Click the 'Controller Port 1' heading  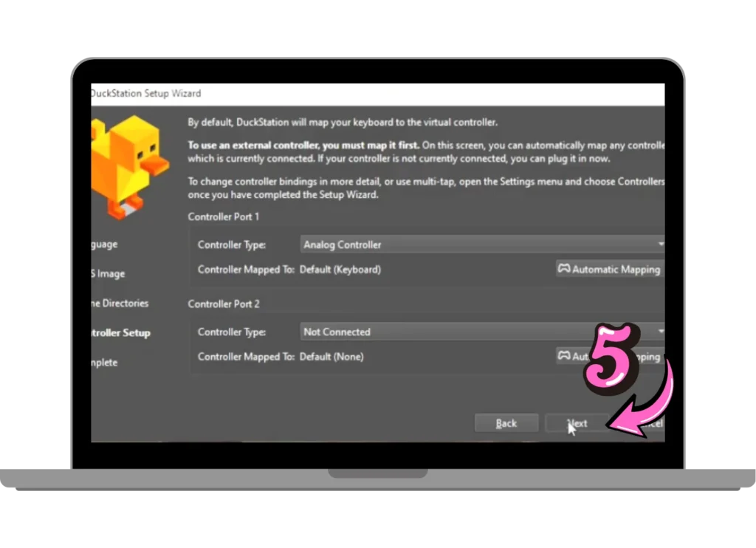tap(223, 216)
